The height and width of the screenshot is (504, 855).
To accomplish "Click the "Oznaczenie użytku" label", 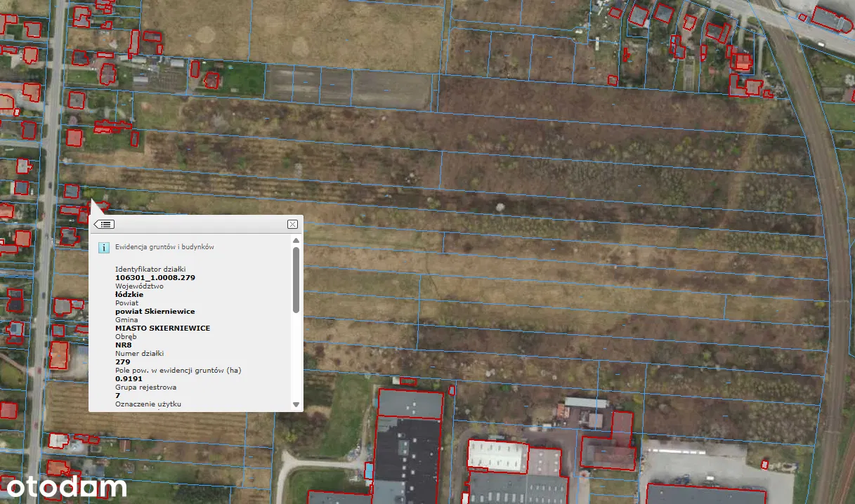I will [148, 404].
